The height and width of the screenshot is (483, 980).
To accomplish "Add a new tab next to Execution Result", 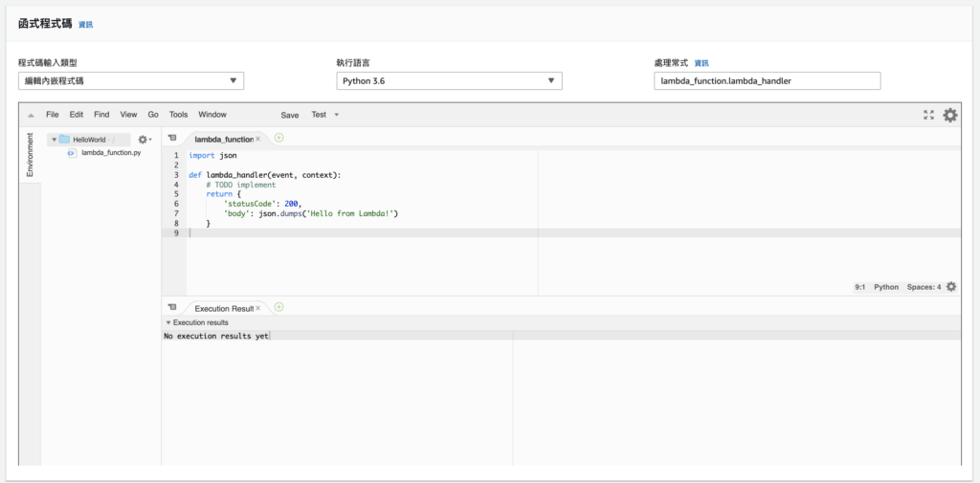I will (279, 307).
